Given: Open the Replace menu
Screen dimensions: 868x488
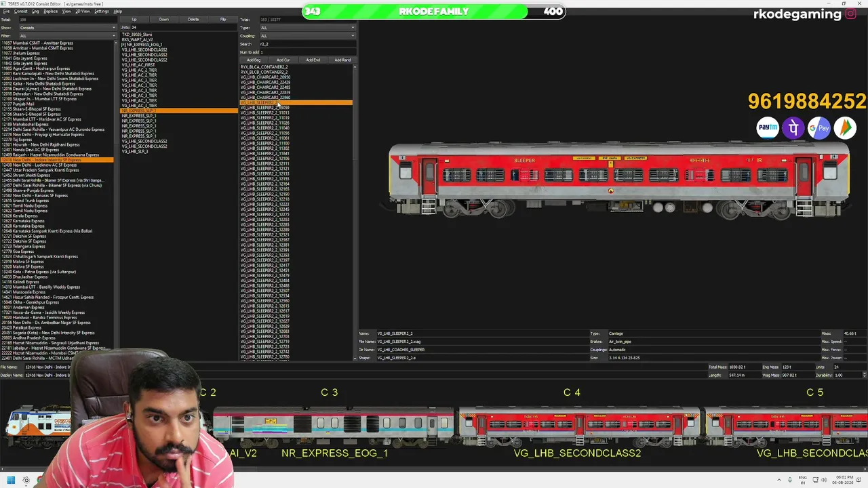Looking at the screenshot, I should click(51, 12).
